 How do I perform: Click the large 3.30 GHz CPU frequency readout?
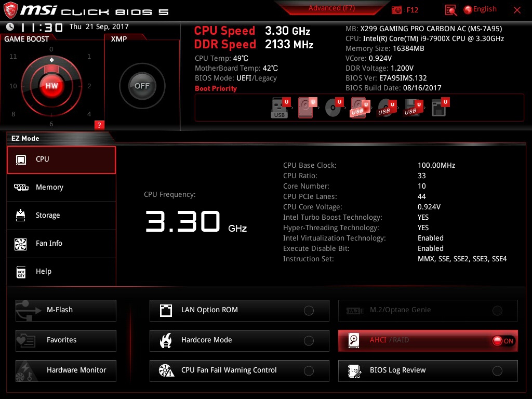(196, 221)
